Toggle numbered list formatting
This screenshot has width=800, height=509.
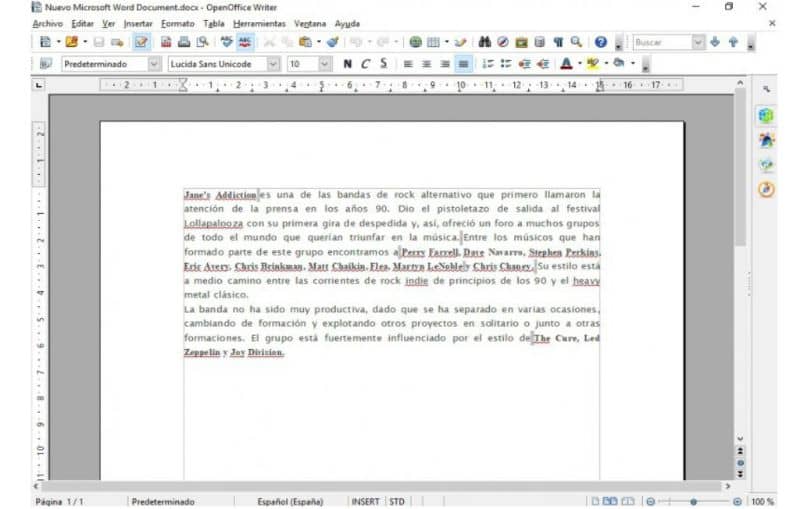[x=488, y=64]
